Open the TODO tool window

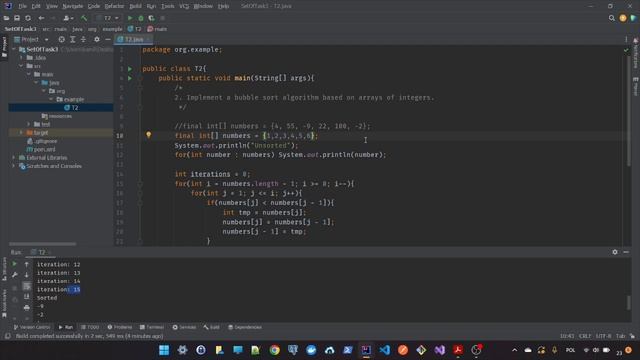point(90,327)
